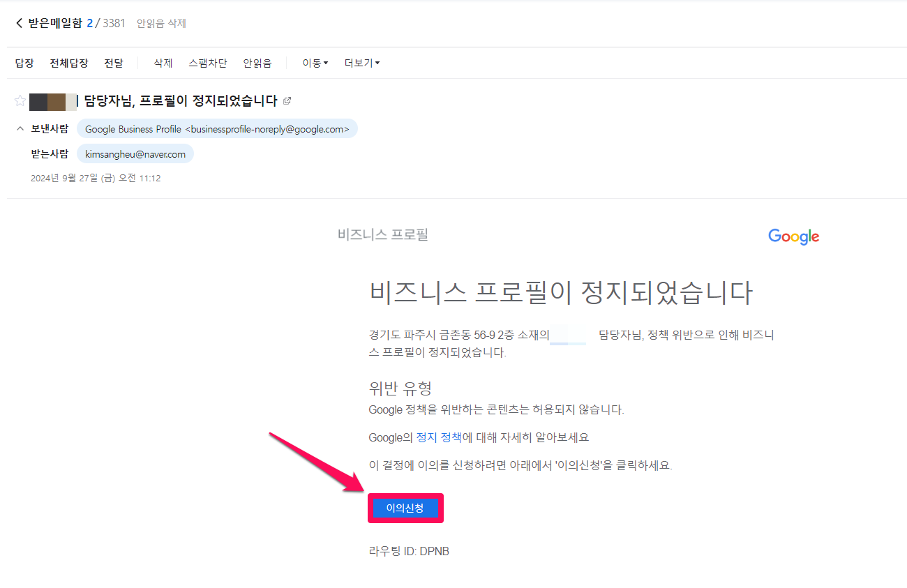
Task: Delete this message using 삭제
Action: (163, 63)
